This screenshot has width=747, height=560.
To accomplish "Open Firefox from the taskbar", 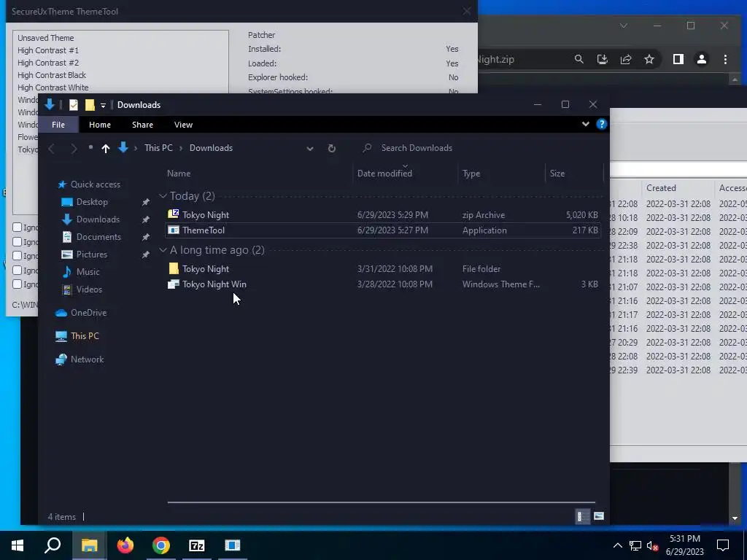I will [125, 545].
